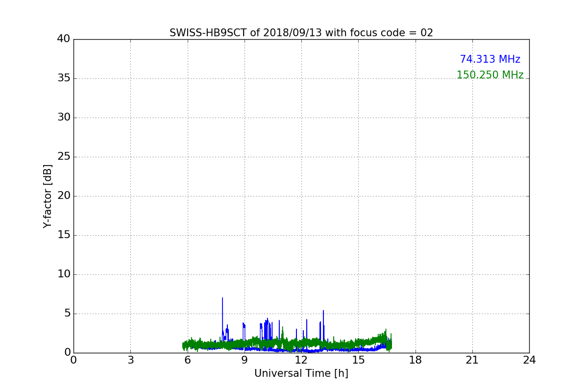Click x-axis tick label 21
The image size is (588, 392).
pyautogui.click(x=472, y=360)
